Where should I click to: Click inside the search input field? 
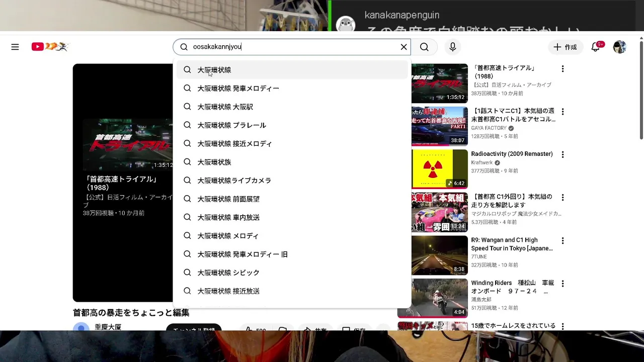[x=292, y=47]
